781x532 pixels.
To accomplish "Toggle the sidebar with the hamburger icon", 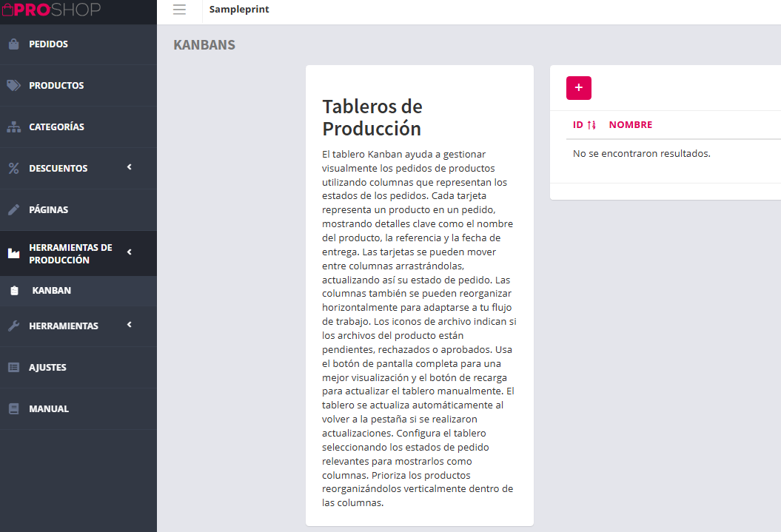I will (x=179, y=10).
